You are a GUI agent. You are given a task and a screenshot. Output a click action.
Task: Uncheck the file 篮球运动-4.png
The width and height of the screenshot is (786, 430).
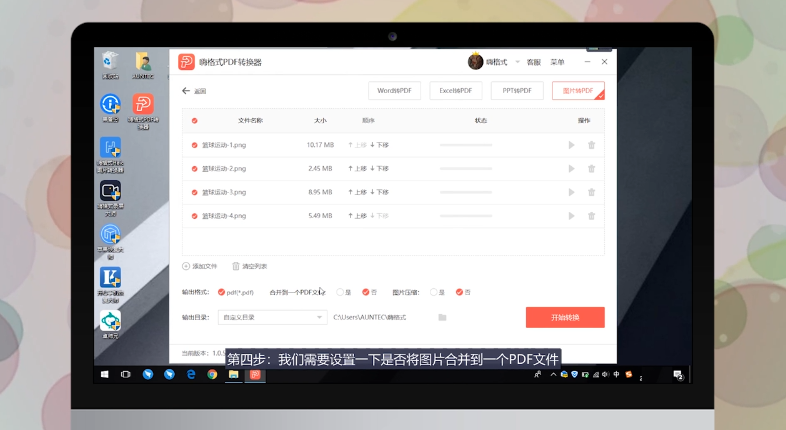click(x=194, y=216)
